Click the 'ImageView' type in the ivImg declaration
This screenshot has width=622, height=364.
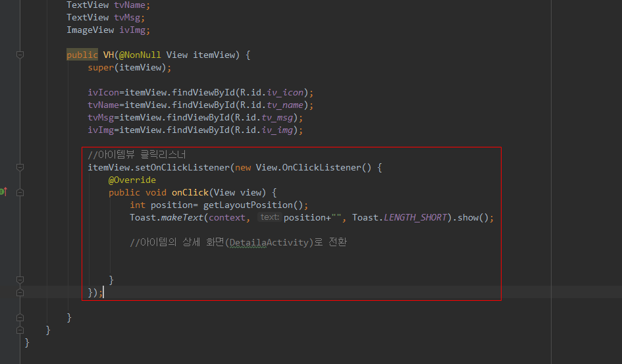[90, 30]
